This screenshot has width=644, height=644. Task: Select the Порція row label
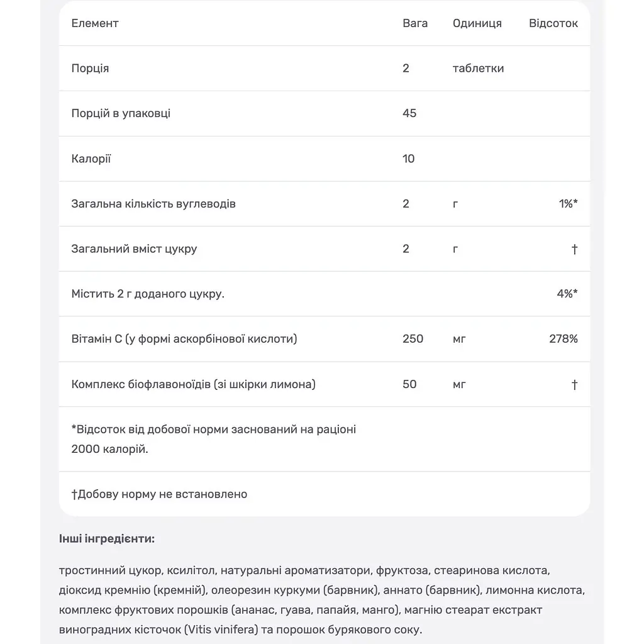[x=90, y=68]
